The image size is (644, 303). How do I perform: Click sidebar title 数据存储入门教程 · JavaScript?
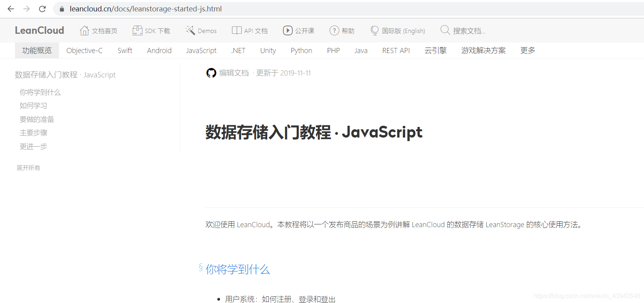coord(65,75)
